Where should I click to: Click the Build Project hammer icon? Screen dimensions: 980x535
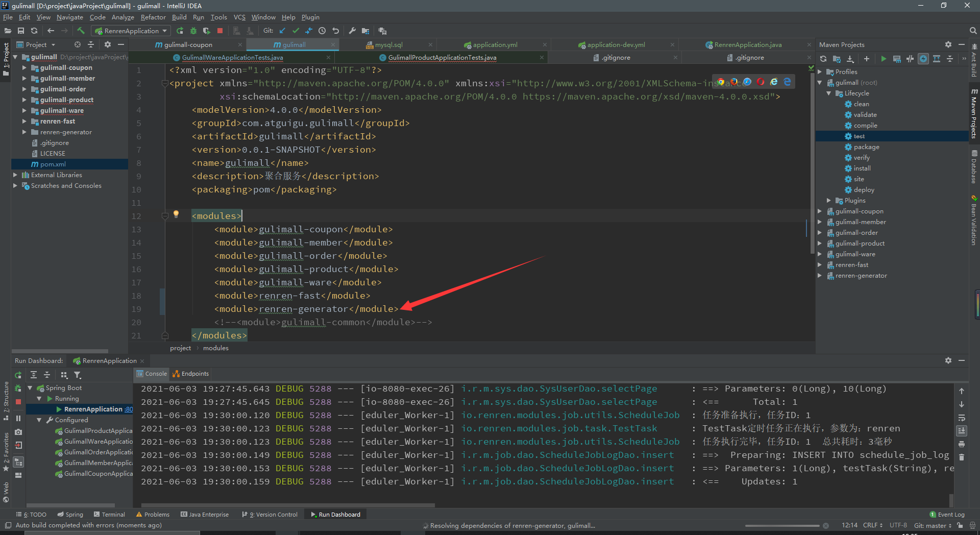click(81, 31)
